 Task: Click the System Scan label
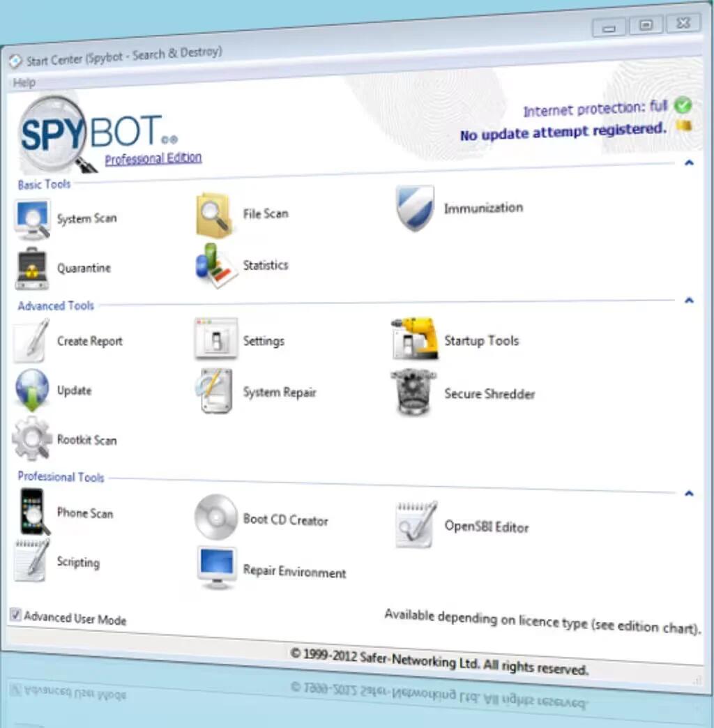pyautogui.click(x=87, y=218)
